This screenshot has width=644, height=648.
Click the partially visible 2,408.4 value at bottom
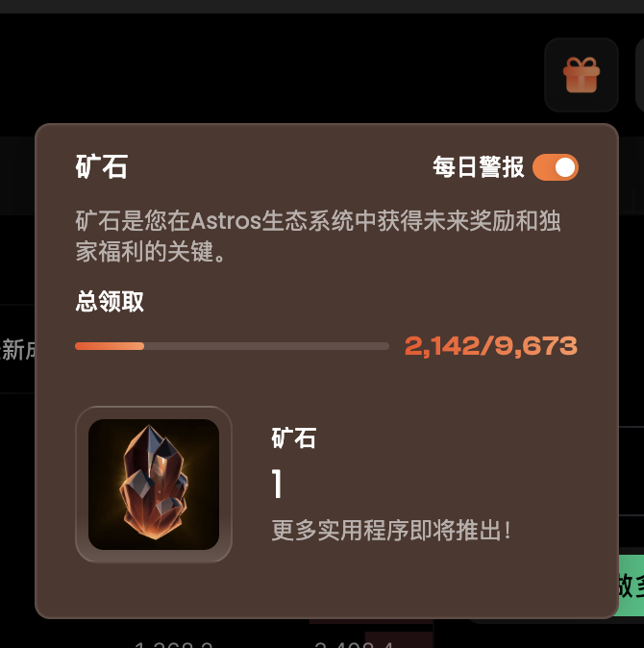click(x=354, y=644)
